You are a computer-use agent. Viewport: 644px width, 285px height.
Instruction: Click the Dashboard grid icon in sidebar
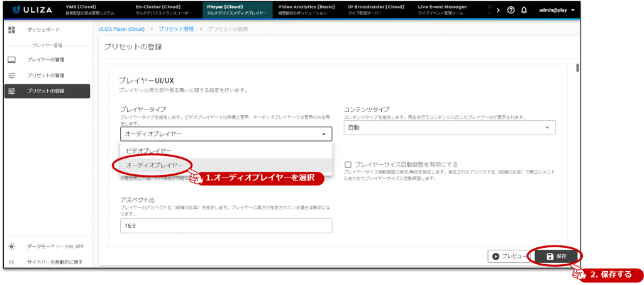[x=11, y=30]
